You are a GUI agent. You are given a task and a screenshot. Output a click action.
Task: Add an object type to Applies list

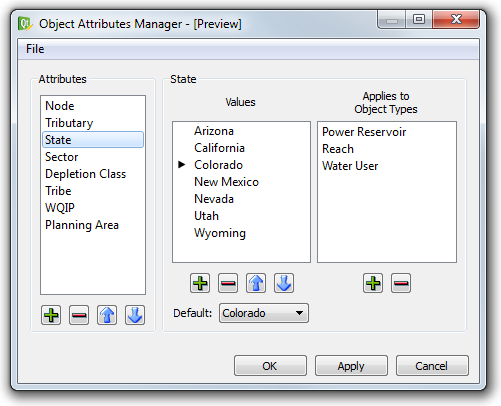373,283
